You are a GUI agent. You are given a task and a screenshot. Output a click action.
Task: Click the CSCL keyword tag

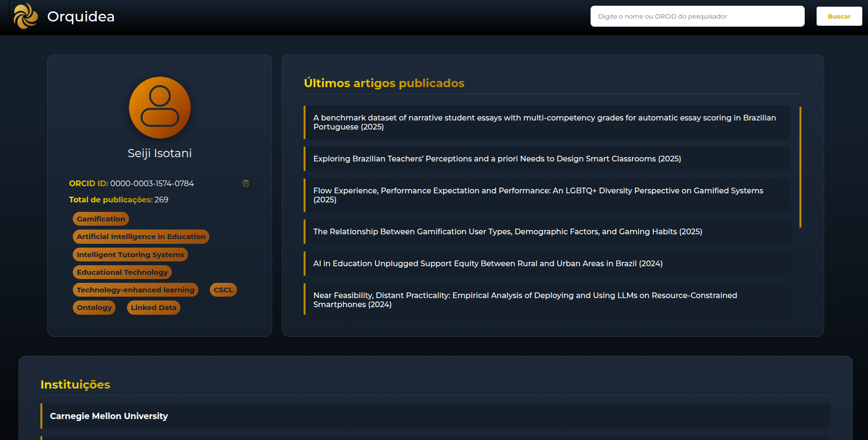tap(223, 290)
